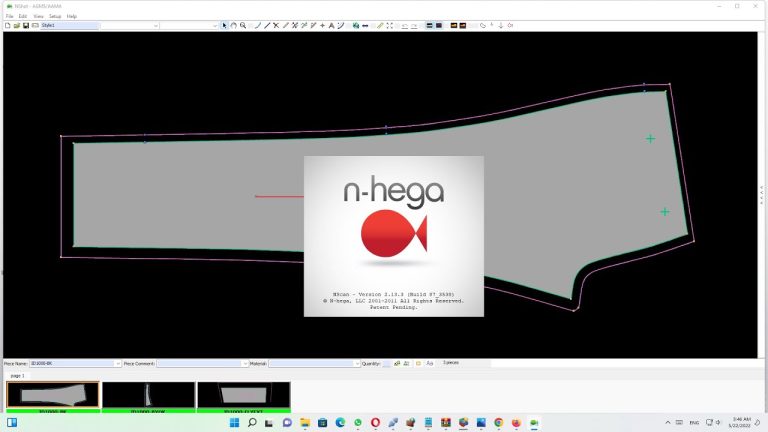Click the solid dark view mode icon
The height and width of the screenshot is (432, 768).
pos(439,25)
